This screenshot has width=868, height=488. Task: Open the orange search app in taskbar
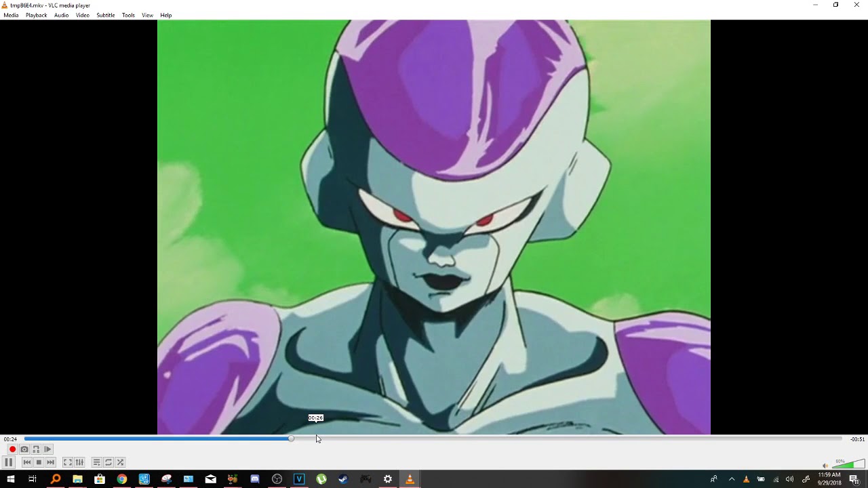(x=56, y=479)
